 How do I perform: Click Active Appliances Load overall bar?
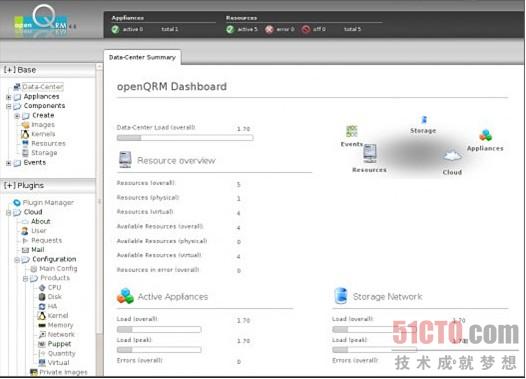[159, 330]
